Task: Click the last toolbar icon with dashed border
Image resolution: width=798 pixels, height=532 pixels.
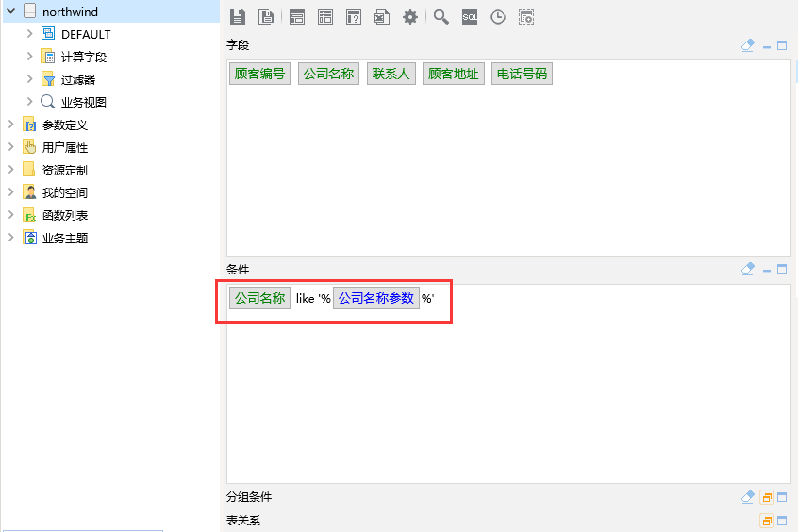Action: point(526,17)
